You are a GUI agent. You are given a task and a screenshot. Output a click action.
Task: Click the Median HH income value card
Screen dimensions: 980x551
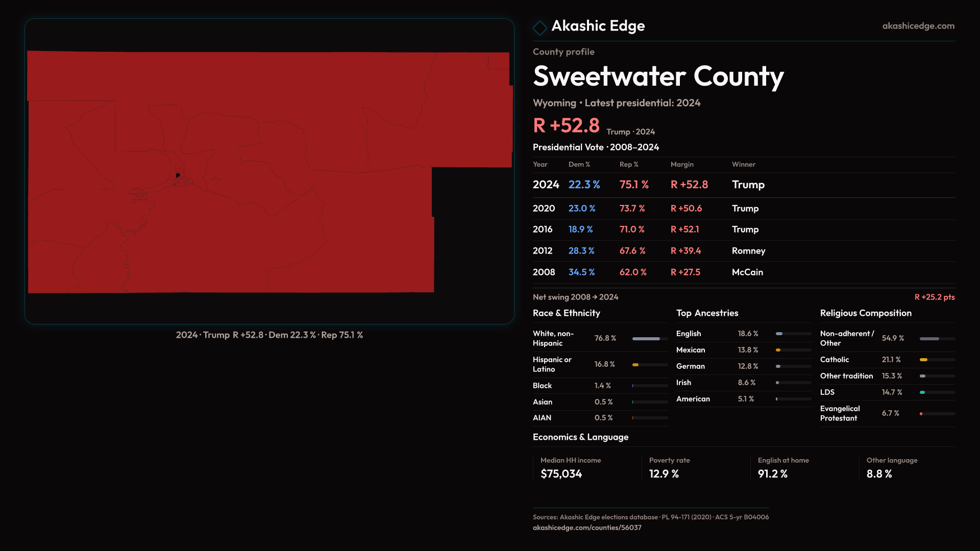tap(561, 473)
